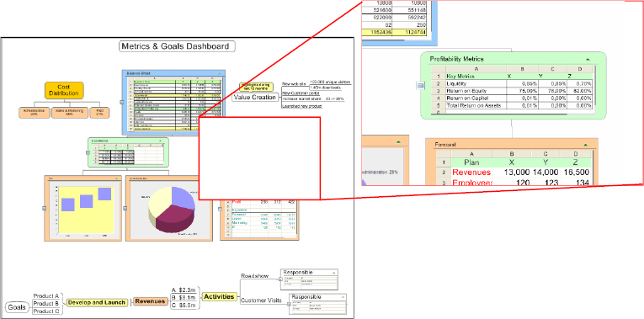Image resolution: width=644 pixels, height=319 pixels.
Task: Select the orange Revenues topic in Goals branch
Action: pos(151,301)
